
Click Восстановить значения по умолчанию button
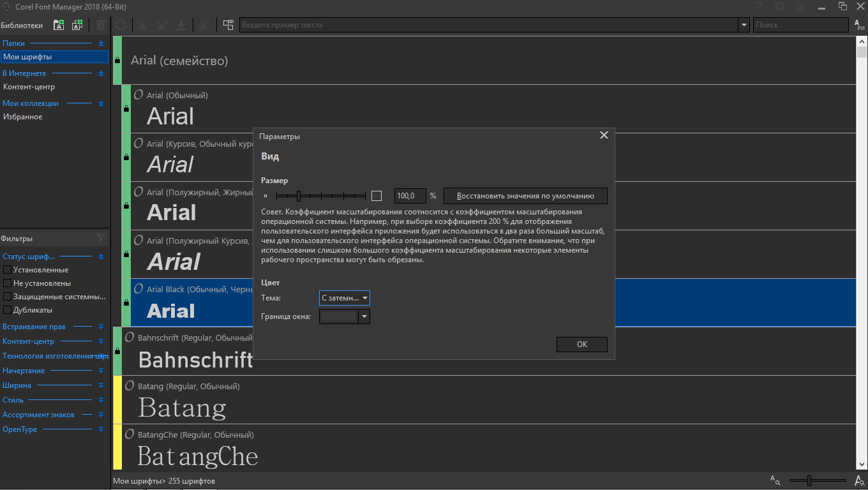point(525,196)
